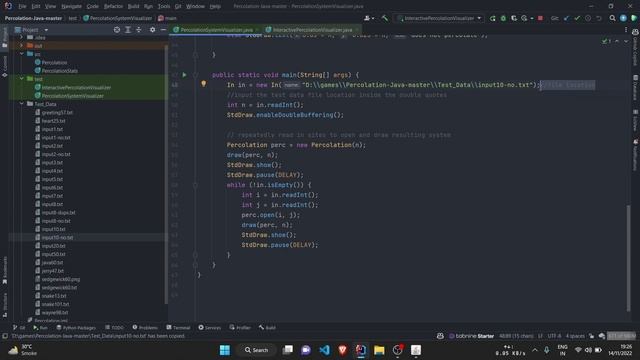Click PercolationSystemVisualizer in the breadcrumb

point(117,18)
